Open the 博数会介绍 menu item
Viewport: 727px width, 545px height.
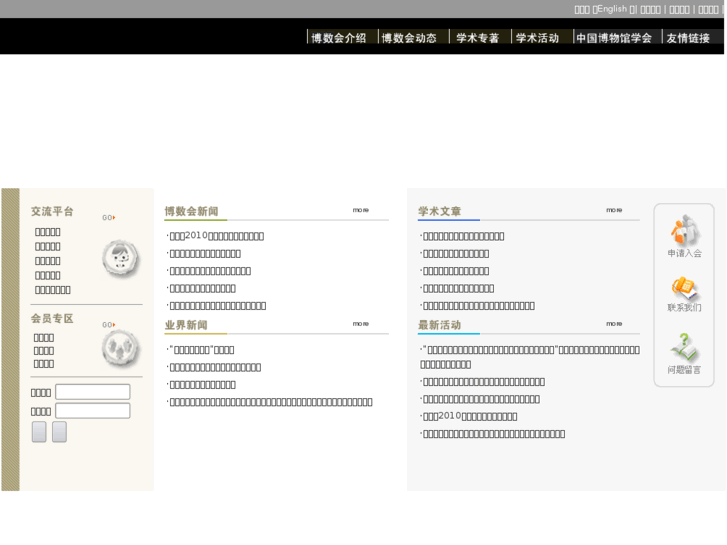tap(338, 38)
